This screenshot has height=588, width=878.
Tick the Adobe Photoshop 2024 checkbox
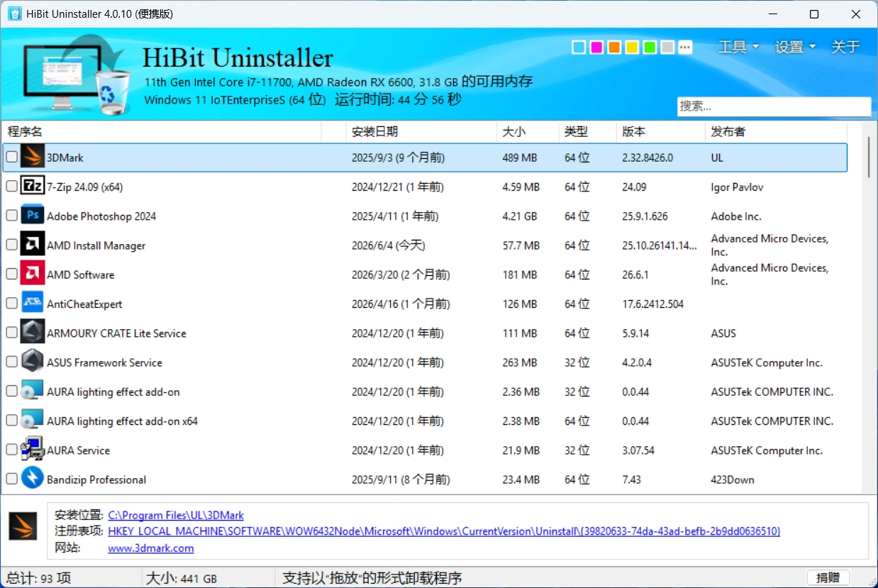[11, 216]
